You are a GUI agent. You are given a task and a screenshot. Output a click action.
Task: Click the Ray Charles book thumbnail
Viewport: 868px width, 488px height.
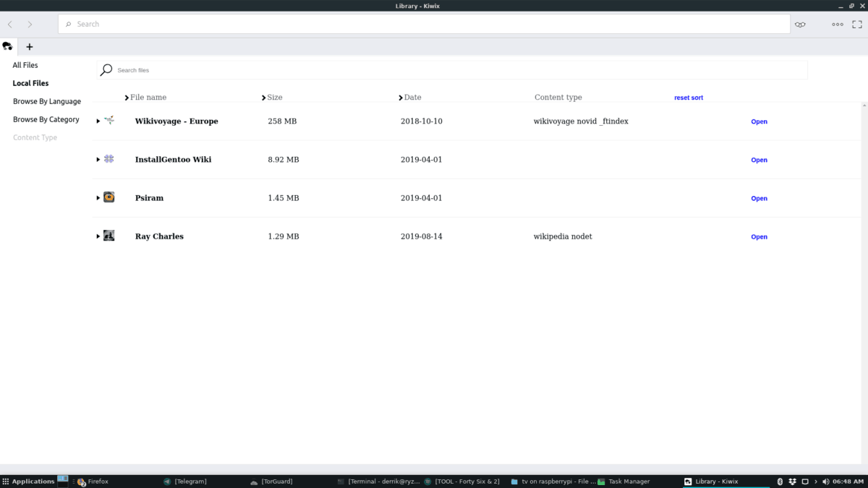coord(109,235)
